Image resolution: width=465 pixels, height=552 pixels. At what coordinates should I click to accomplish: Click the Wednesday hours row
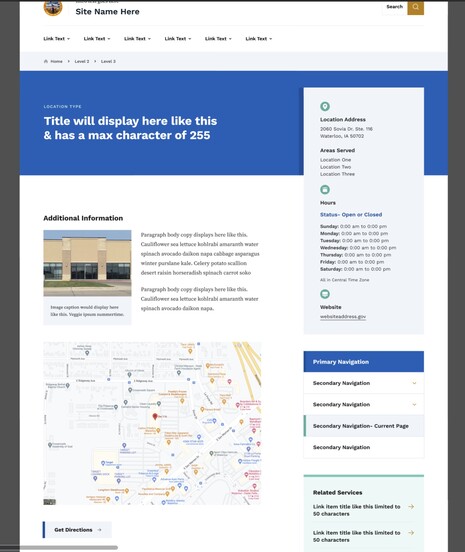(358, 248)
